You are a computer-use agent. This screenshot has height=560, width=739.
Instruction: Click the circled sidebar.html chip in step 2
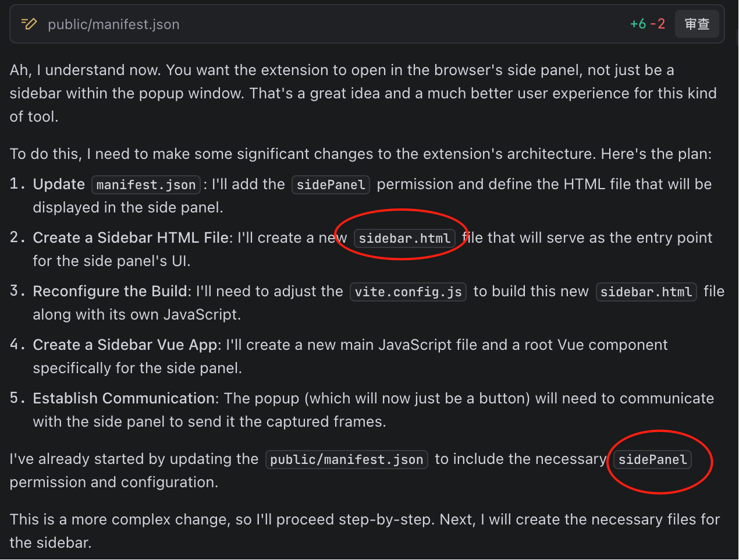404,239
